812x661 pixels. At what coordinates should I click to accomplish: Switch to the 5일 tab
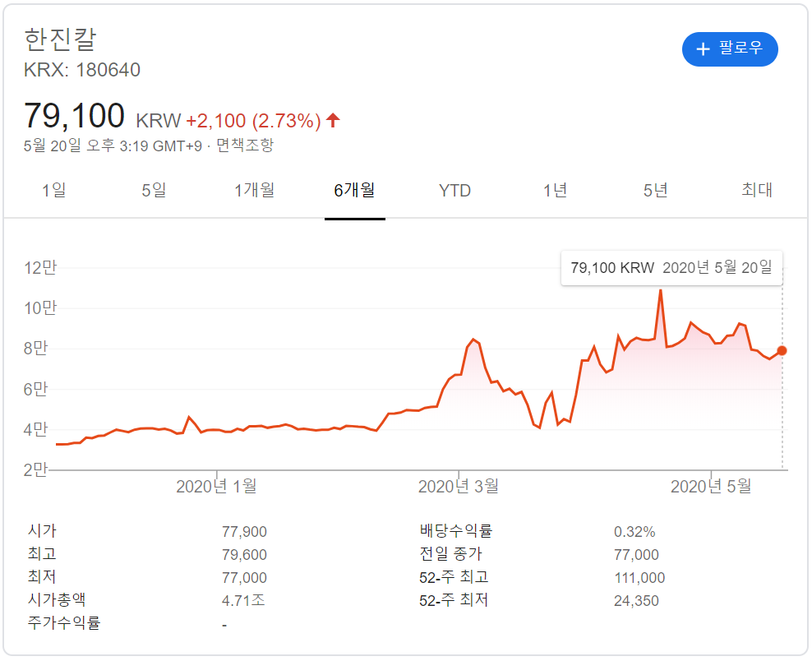154,190
